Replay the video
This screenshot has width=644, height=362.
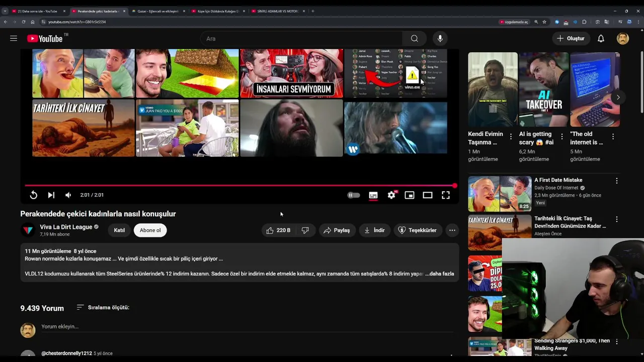click(x=33, y=195)
